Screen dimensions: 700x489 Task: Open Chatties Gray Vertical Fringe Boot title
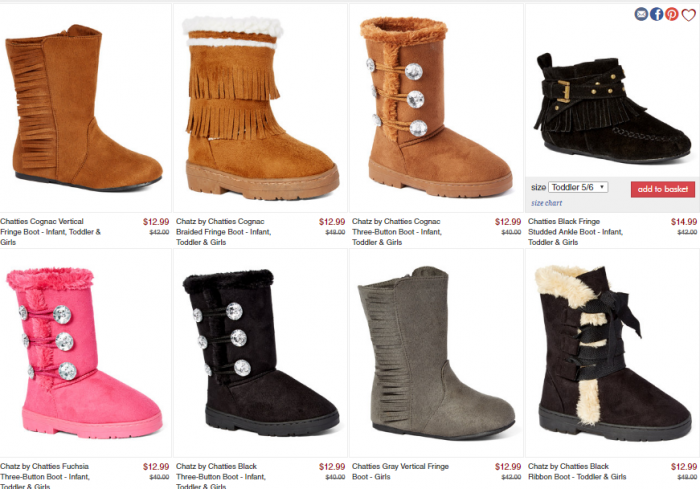400,472
